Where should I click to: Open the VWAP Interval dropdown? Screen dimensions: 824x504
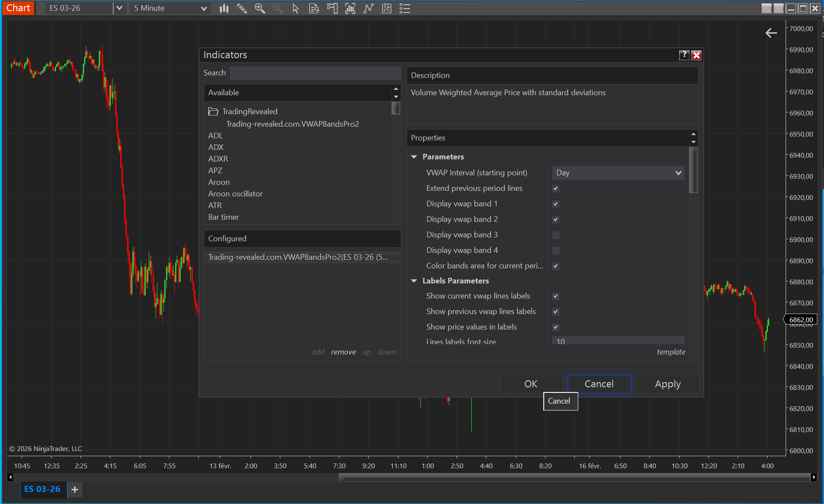(x=617, y=173)
